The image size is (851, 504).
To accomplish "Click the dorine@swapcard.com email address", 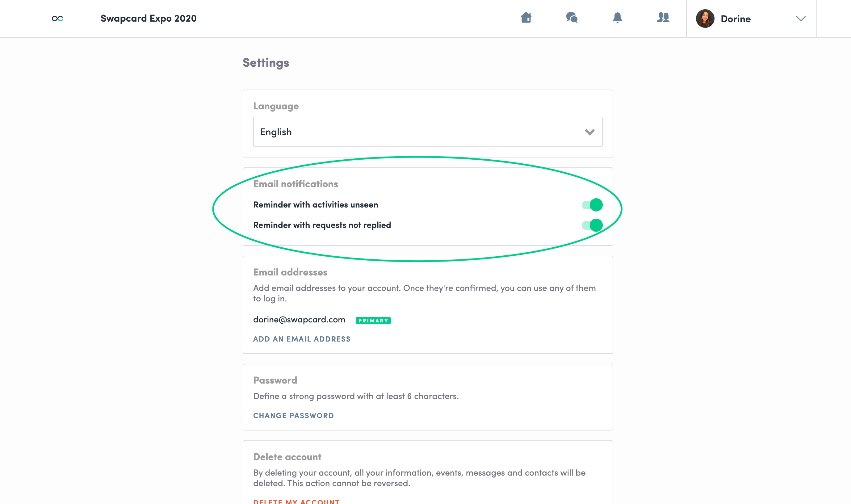I will coord(299,320).
